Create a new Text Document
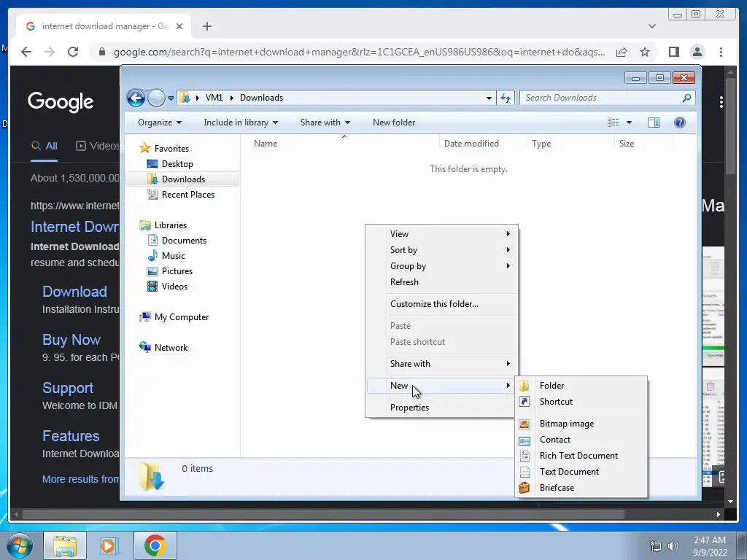The height and width of the screenshot is (560, 747). click(581, 472)
